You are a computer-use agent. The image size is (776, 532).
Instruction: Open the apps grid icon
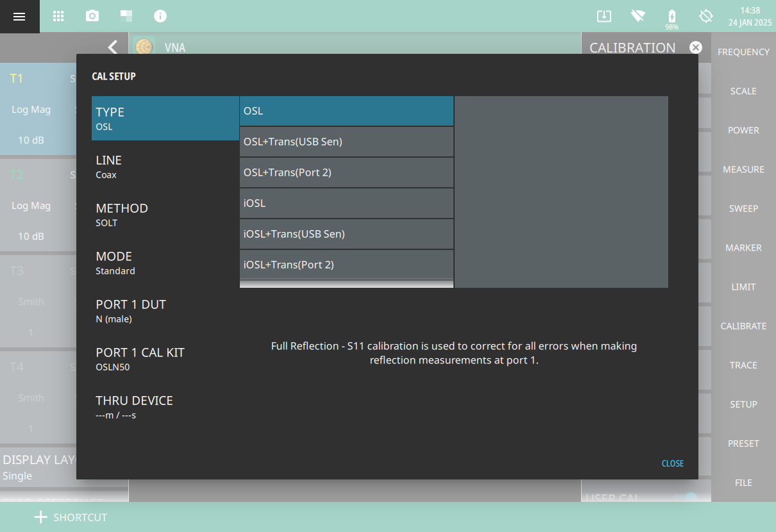point(58,17)
